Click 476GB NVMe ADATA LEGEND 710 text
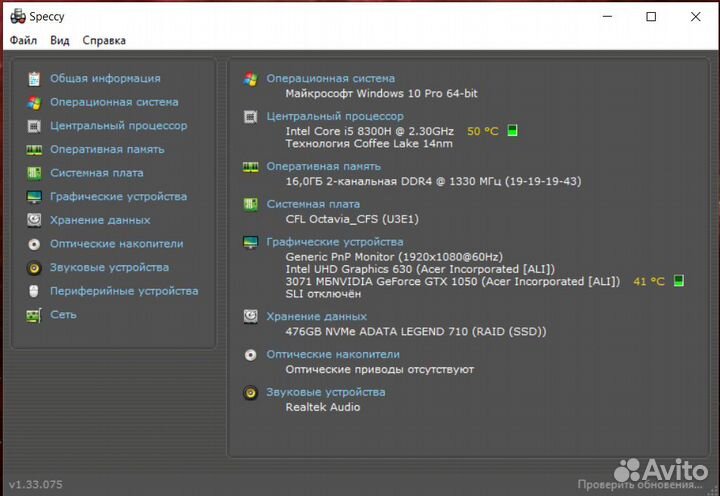 click(x=416, y=332)
